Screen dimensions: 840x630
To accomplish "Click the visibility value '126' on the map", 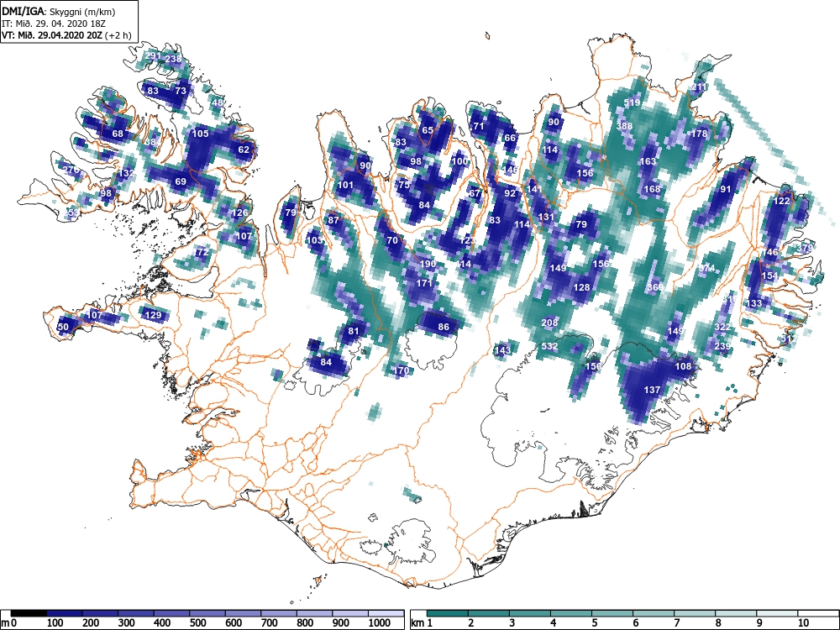I will [x=240, y=213].
